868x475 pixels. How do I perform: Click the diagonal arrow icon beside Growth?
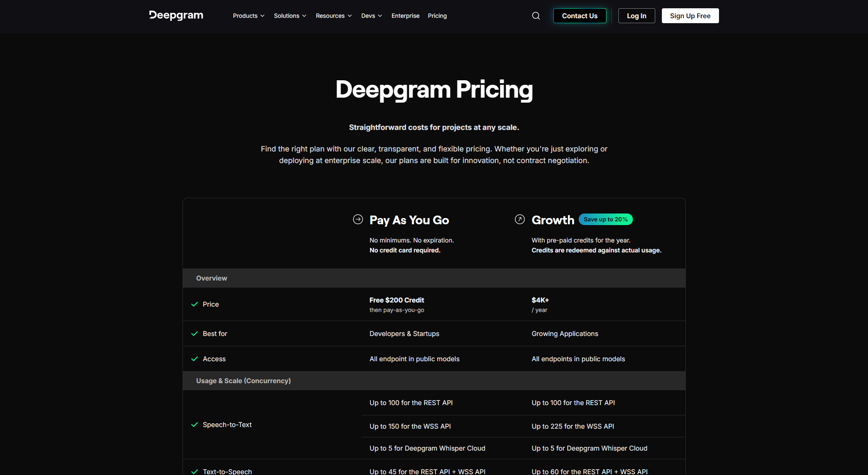coord(519,219)
